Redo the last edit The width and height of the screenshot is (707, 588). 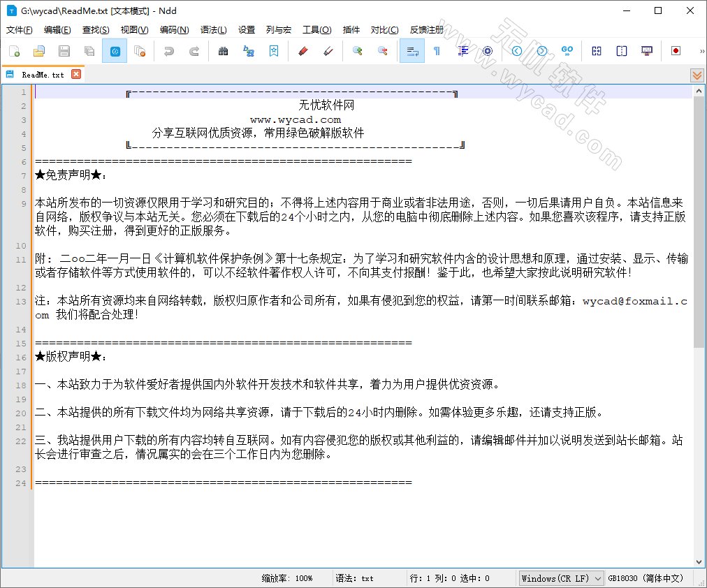(194, 51)
